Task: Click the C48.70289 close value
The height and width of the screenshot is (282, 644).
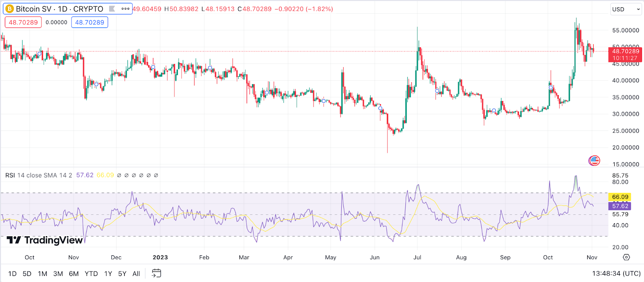Action: click(254, 9)
